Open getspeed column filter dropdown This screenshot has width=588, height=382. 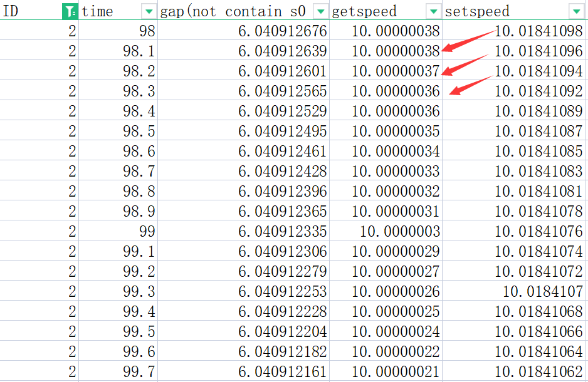point(434,12)
